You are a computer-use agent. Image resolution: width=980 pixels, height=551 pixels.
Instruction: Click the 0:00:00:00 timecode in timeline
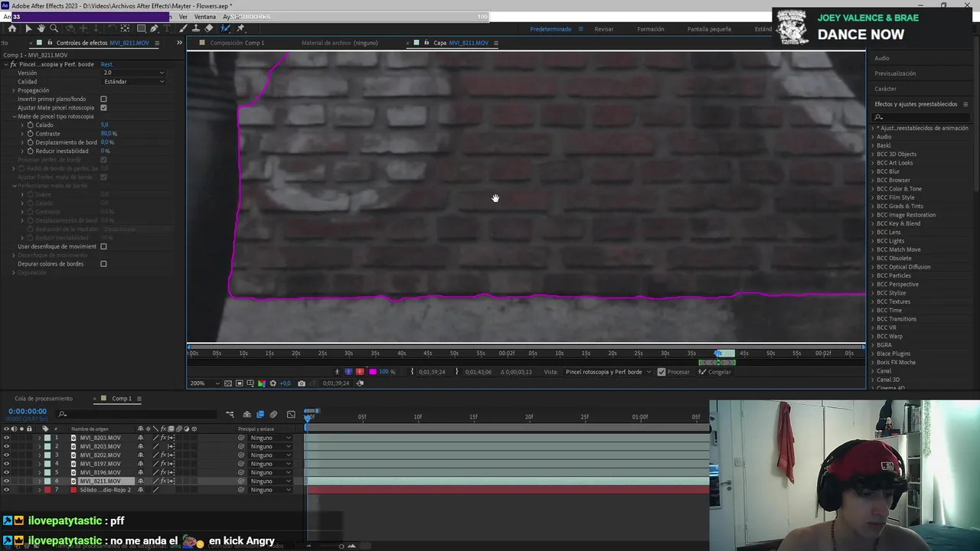coord(28,411)
